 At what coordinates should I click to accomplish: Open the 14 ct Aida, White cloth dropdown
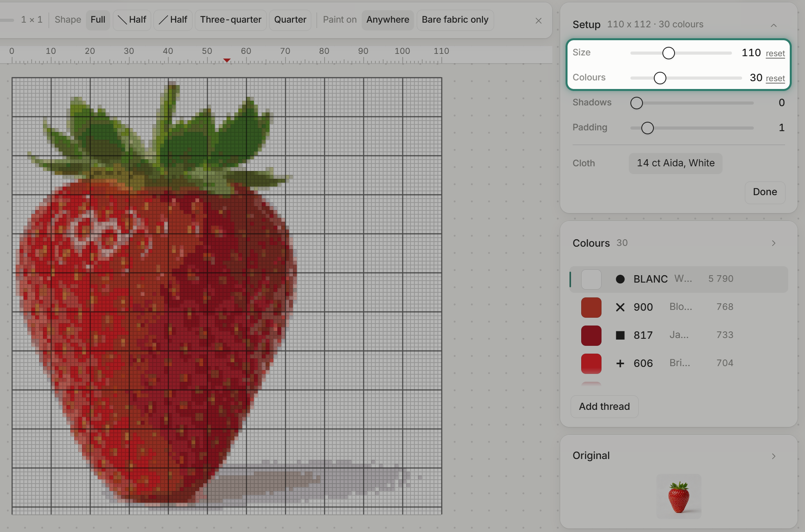[676, 163]
